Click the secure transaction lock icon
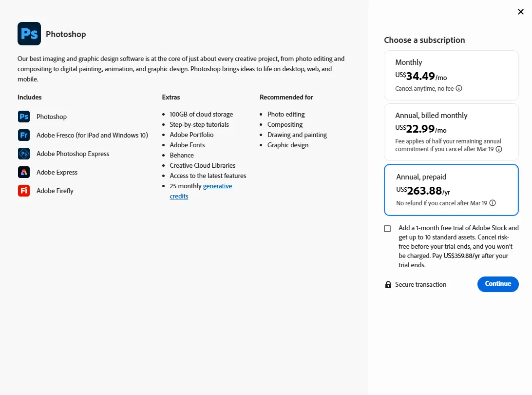Screen dimensions: 532x395 (388, 284)
